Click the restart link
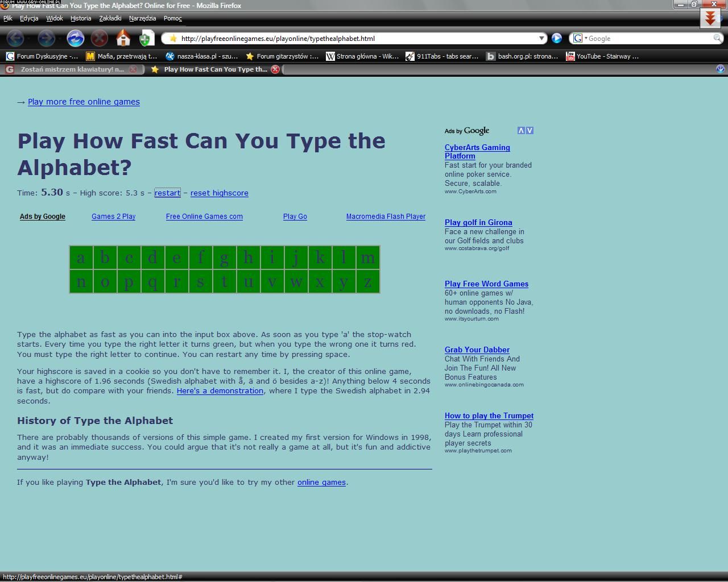The width and height of the screenshot is (728, 582). [x=167, y=193]
